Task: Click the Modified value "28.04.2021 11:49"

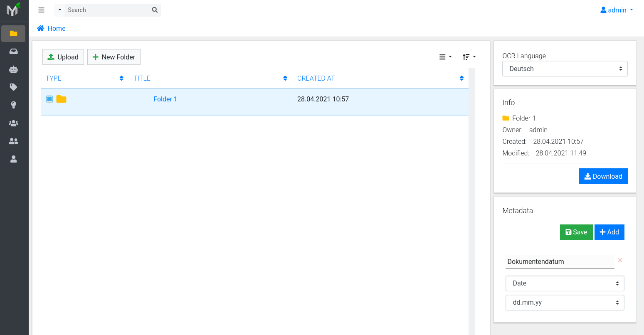Action: 561,153
